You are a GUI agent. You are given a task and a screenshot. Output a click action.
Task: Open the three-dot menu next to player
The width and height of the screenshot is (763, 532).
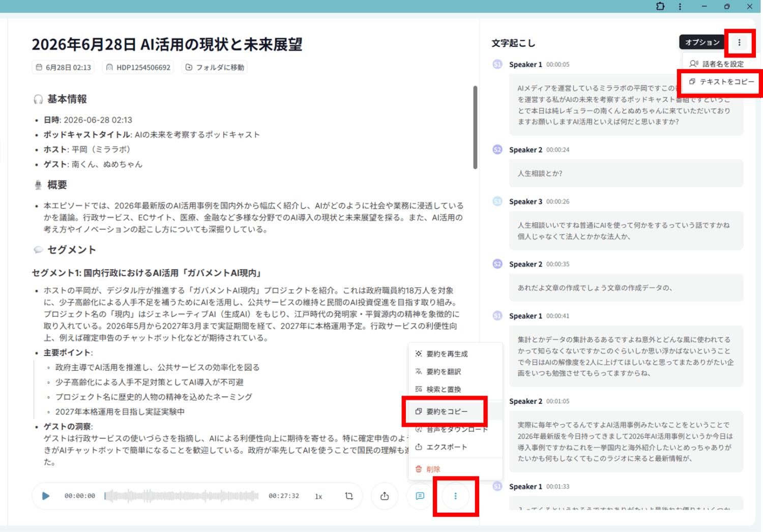455,496
